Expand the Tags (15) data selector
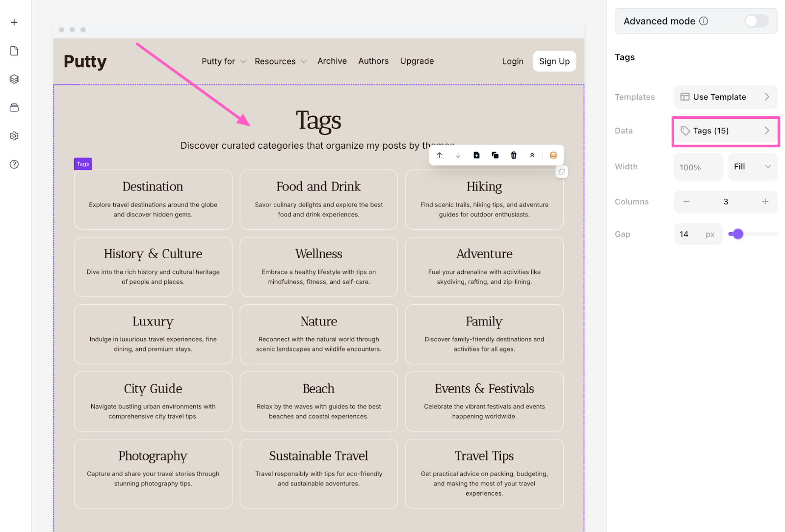The image size is (785, 532). click(x=725, y=131)
